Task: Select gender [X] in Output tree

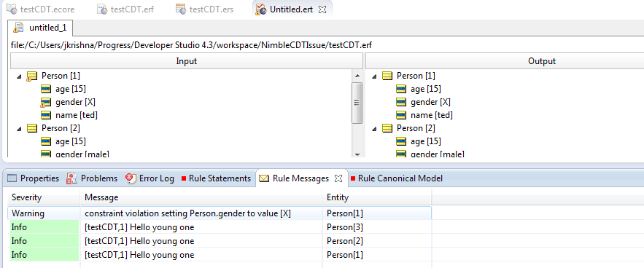Action: point(430,102)
